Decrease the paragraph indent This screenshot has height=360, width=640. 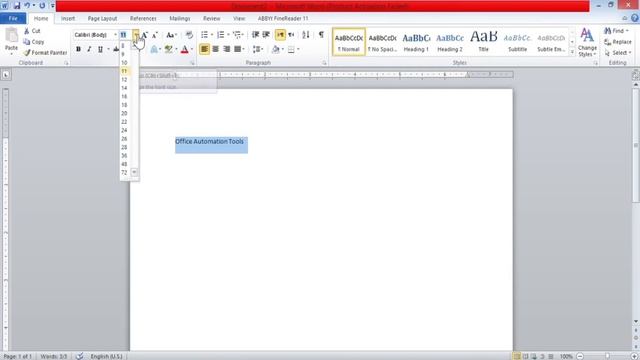(255, 35)
